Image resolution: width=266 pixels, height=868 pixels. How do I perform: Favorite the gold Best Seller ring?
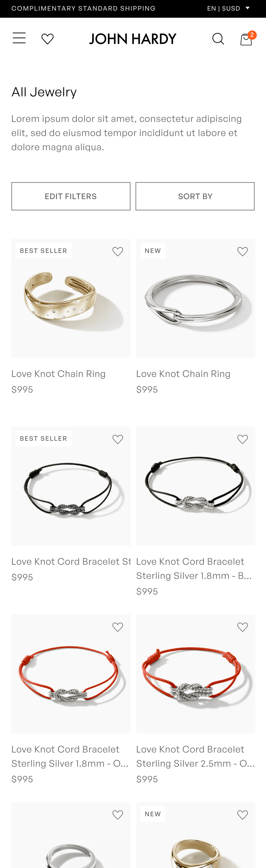tap(118, 251)
